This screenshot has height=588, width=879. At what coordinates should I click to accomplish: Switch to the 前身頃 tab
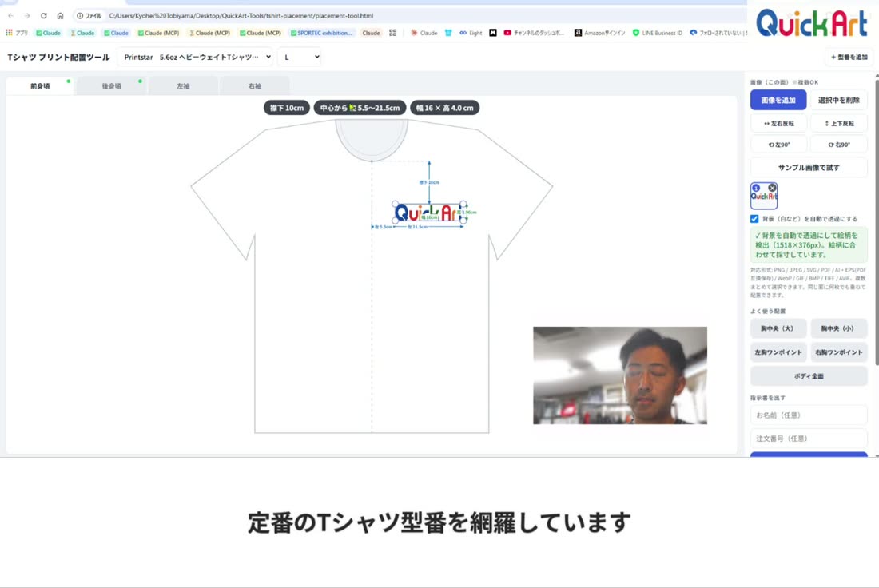(x=40, y=85)
